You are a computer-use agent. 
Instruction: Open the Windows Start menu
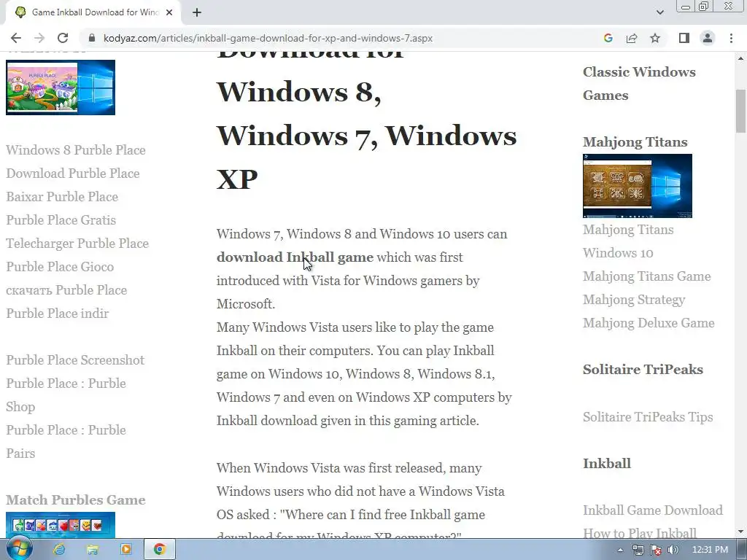[x=19, y=548]
